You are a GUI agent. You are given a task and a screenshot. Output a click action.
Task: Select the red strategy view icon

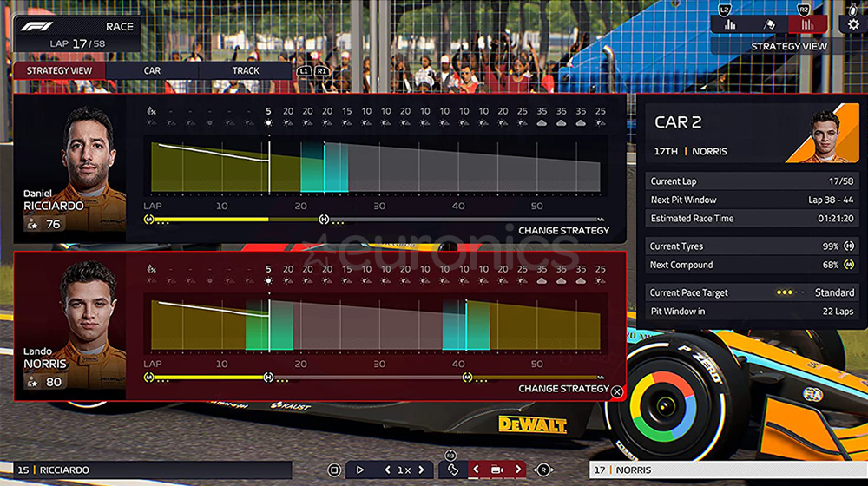point(807,24)
